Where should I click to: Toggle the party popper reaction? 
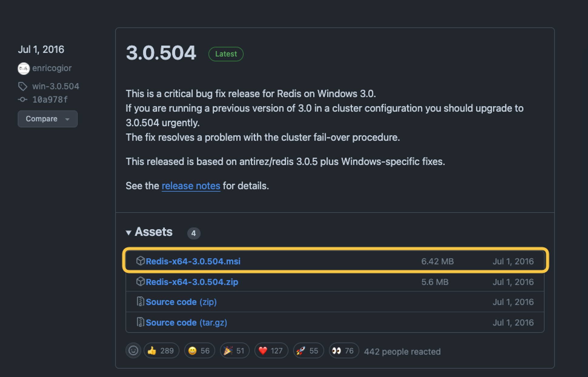(234, 351)
